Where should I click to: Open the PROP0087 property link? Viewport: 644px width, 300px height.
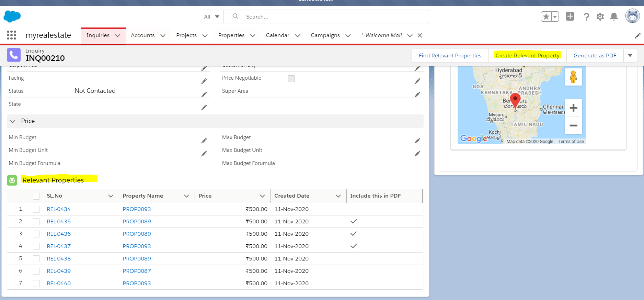coord(137,271)
